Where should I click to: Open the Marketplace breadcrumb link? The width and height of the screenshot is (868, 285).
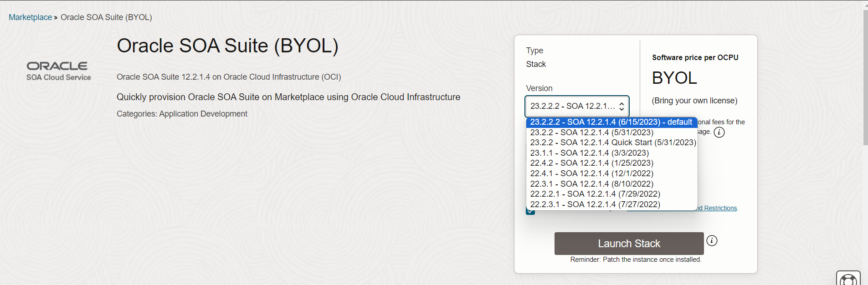coord(30,17)
